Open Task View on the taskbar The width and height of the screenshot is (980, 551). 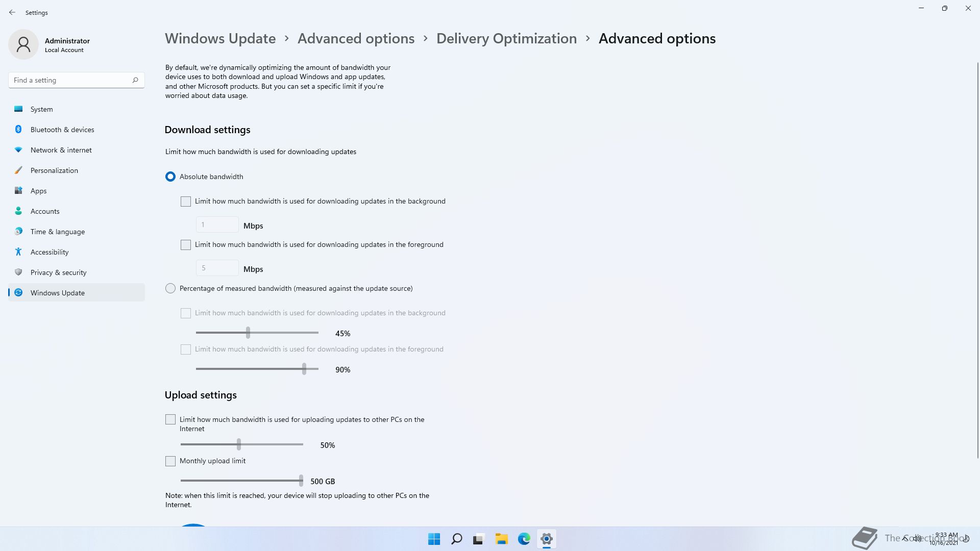tap(479, 539)
